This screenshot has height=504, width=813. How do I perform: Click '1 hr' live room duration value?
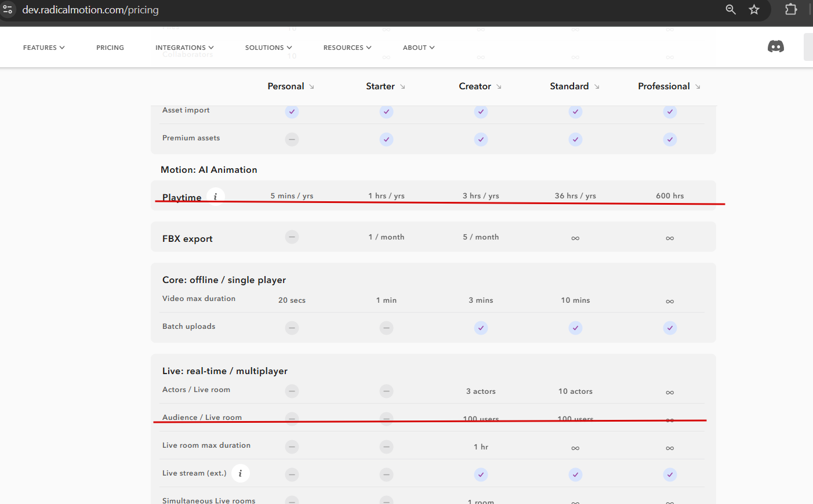tap(481, 447)
